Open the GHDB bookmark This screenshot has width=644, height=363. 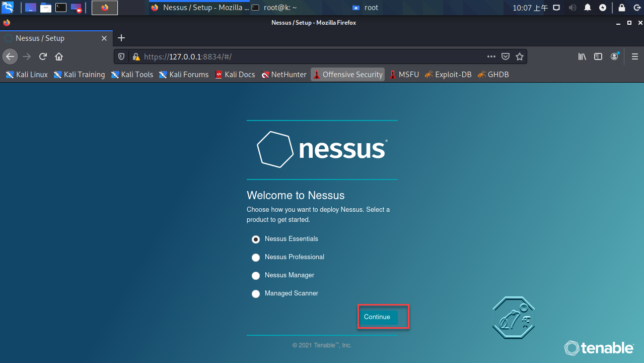point(493,75)
